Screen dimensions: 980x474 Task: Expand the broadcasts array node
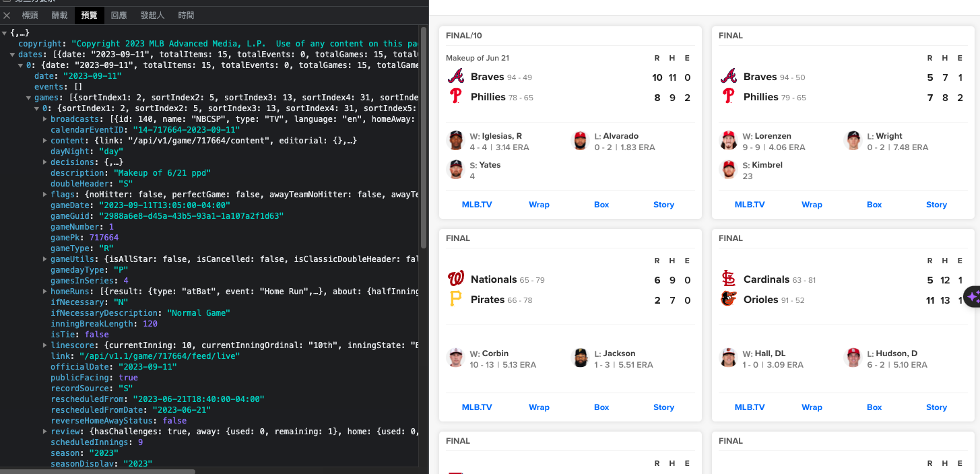45,119
